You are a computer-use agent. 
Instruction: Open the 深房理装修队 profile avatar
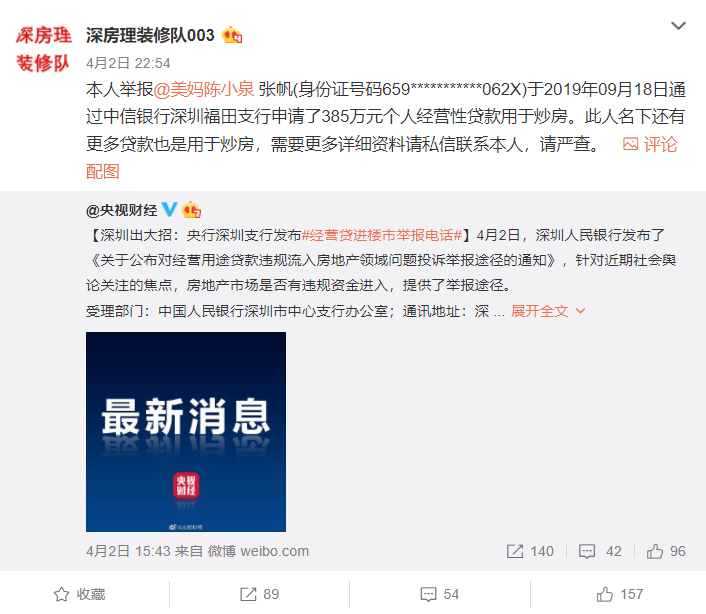coord(43,49)
